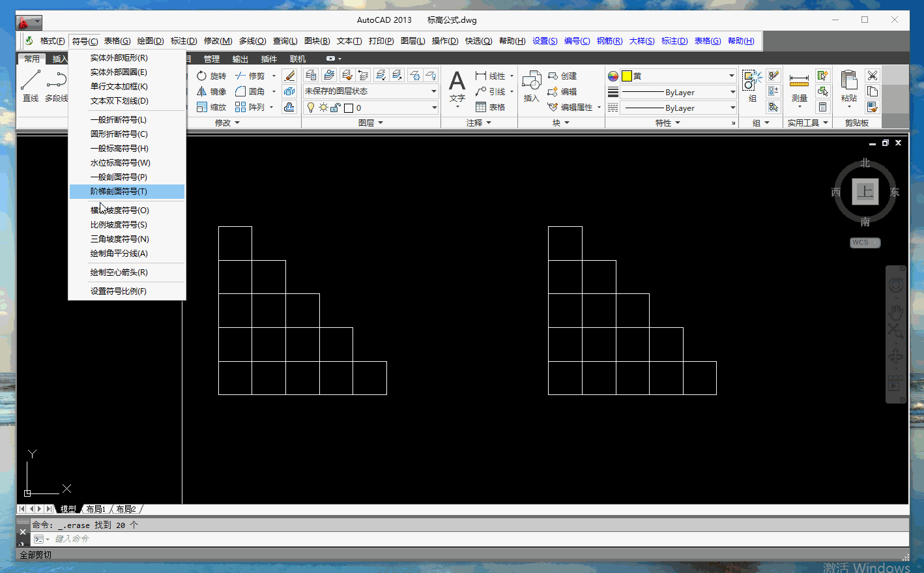Expand the 修改 panel arrow
The image size is (924, 573).
(237, 123)
